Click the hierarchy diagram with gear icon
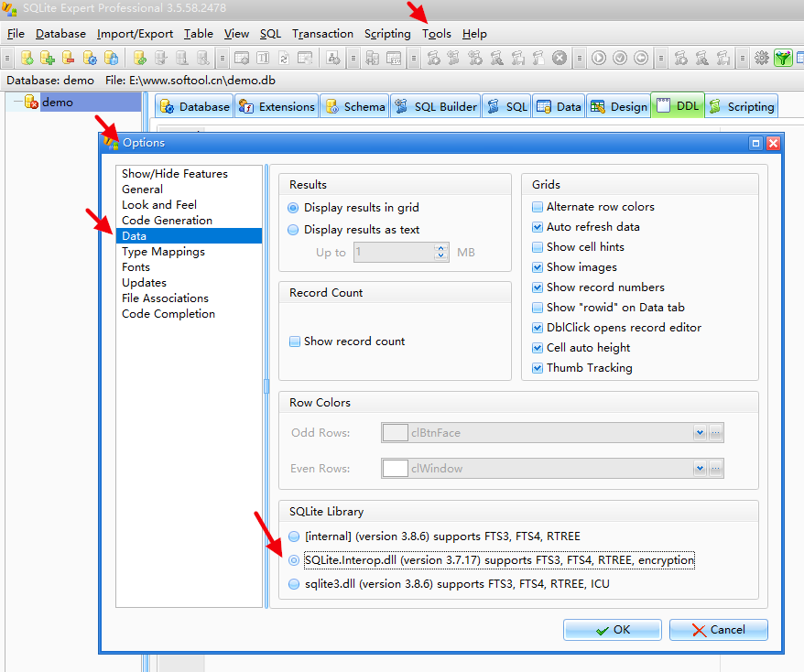 (333, 58)
